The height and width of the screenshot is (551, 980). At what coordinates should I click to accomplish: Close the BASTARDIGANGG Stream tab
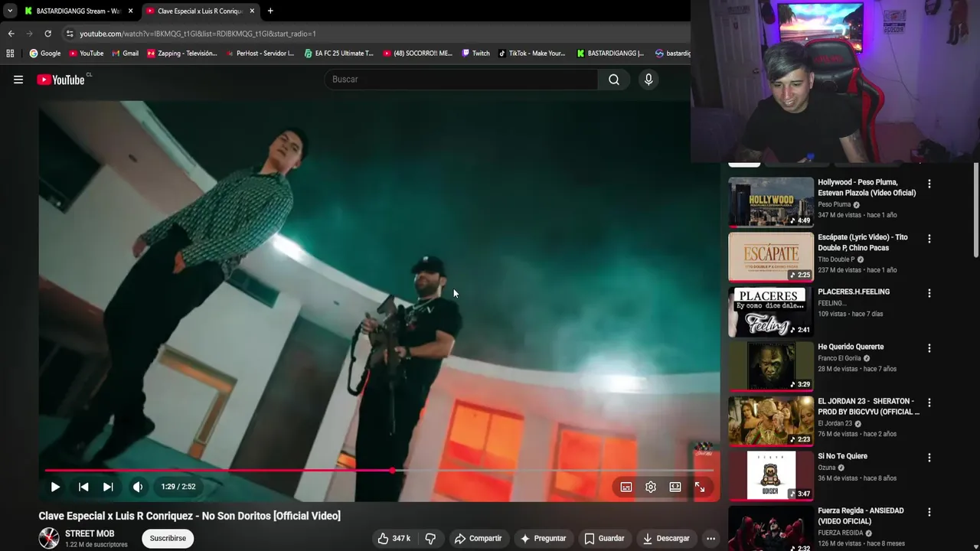130,11
